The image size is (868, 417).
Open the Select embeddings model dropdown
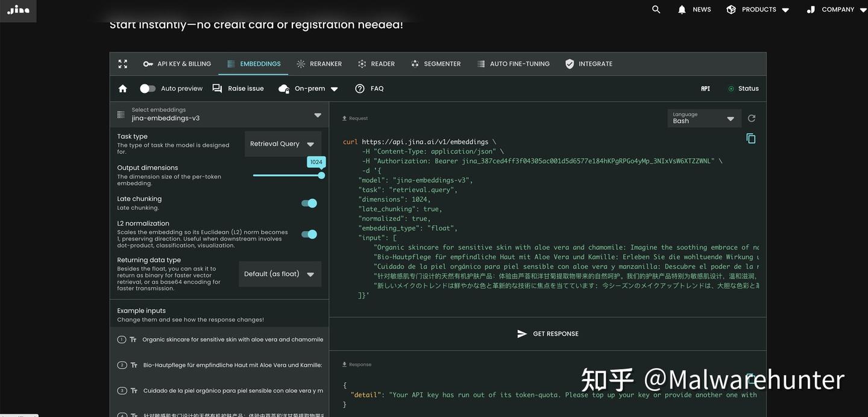coord(219,115)
